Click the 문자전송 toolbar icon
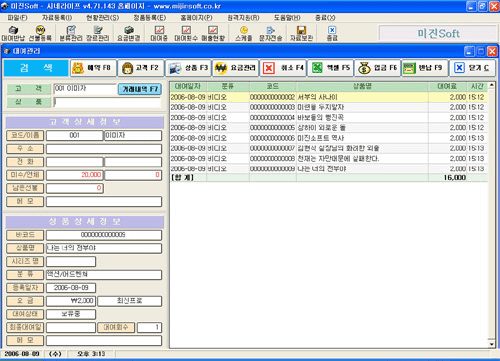This screenshot has width=500, height=361. click(x=271, y=34)
